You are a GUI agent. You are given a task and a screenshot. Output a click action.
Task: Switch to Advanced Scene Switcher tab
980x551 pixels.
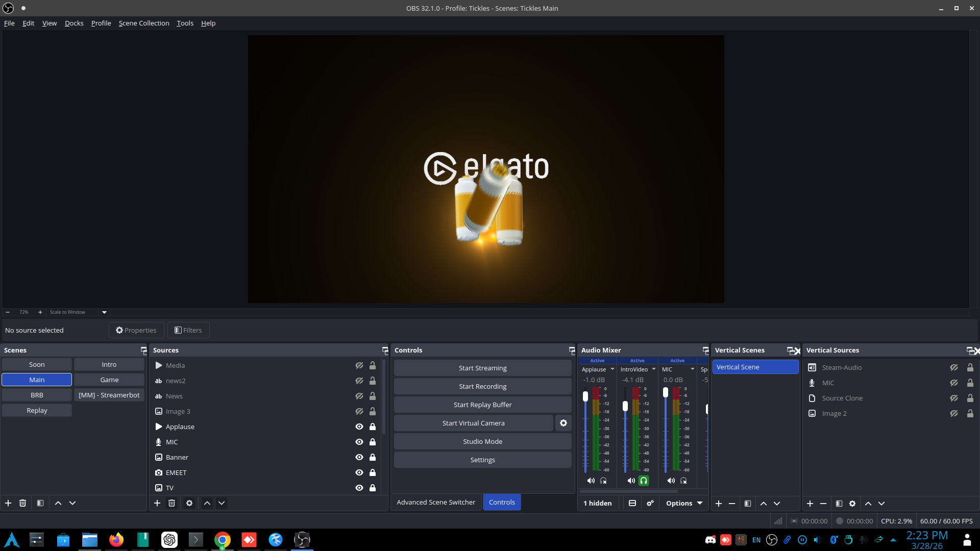436,503
